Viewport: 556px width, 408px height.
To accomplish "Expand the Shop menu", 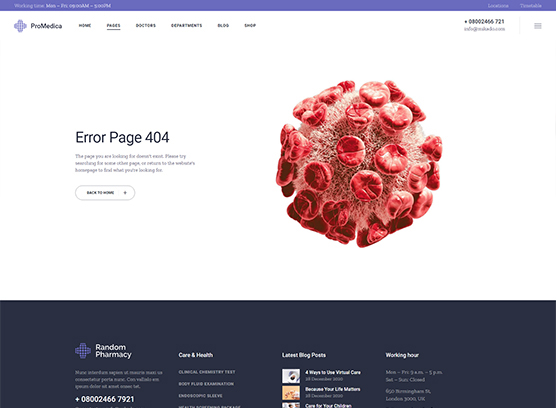I will point(250,26).
